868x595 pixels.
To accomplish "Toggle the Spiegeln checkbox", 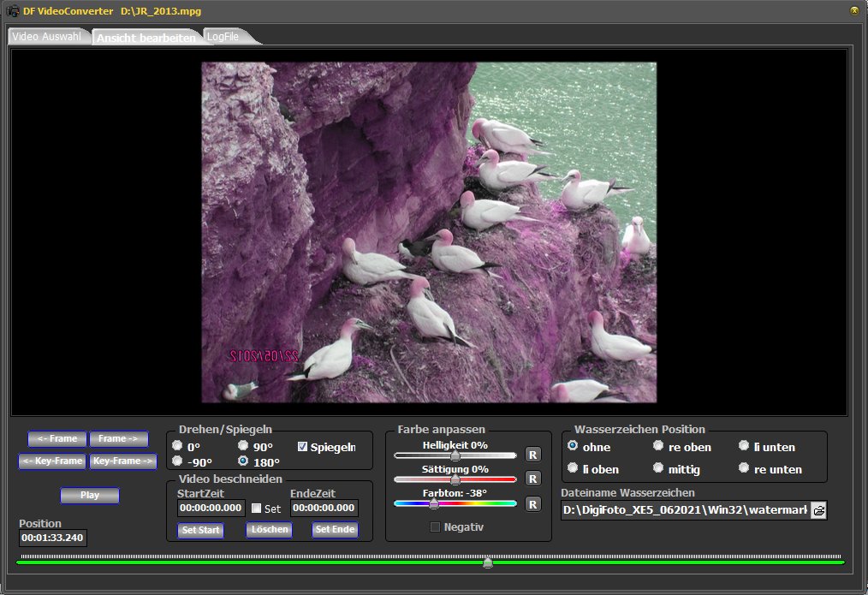I will pos(302,446).
